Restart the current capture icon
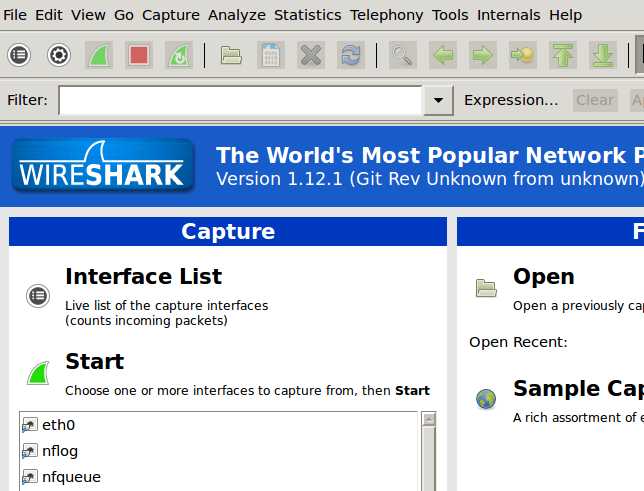644x491 pixels. (x=179, y=55)
